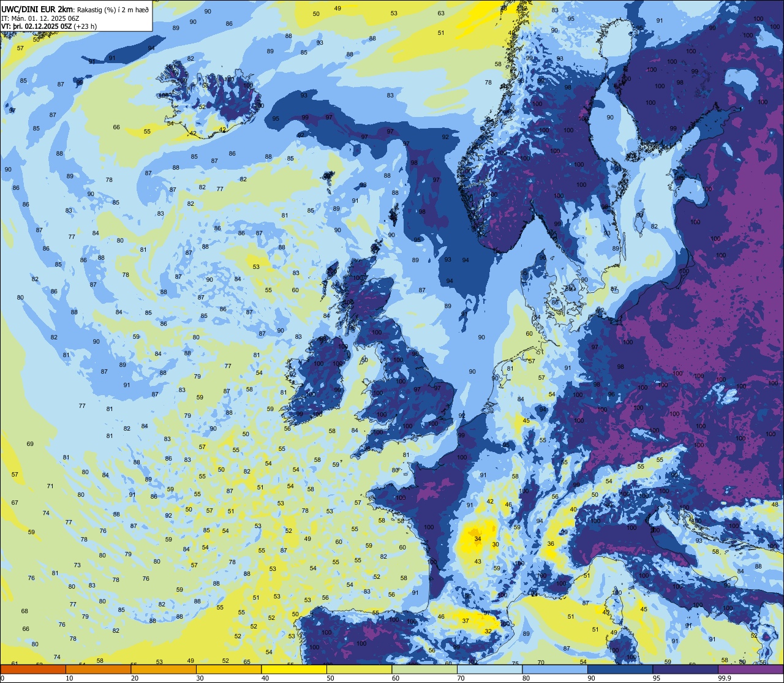Click the legend label "99.9"
This screenshot has height=683, width=784.
tap(725, 678)
